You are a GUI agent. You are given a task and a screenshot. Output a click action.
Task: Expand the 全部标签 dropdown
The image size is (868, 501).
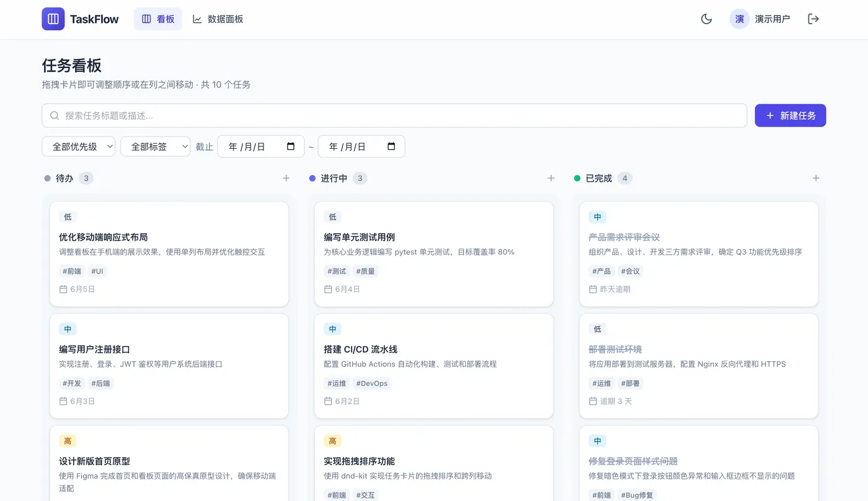coord(156,146)
